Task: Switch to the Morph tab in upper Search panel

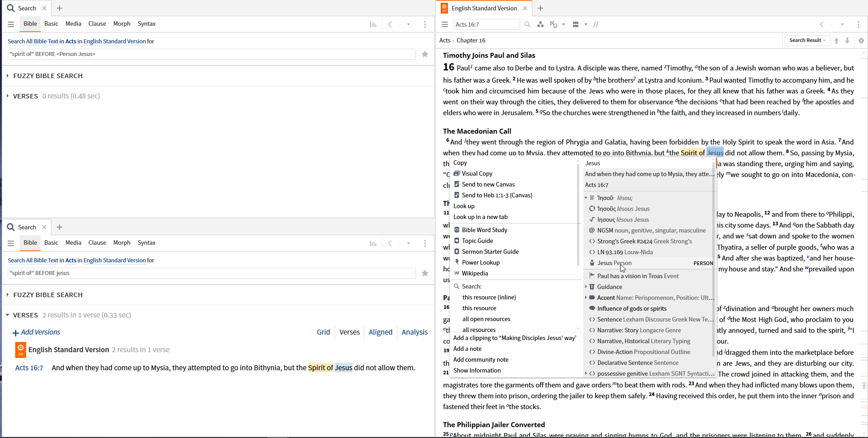Action: 122,24
